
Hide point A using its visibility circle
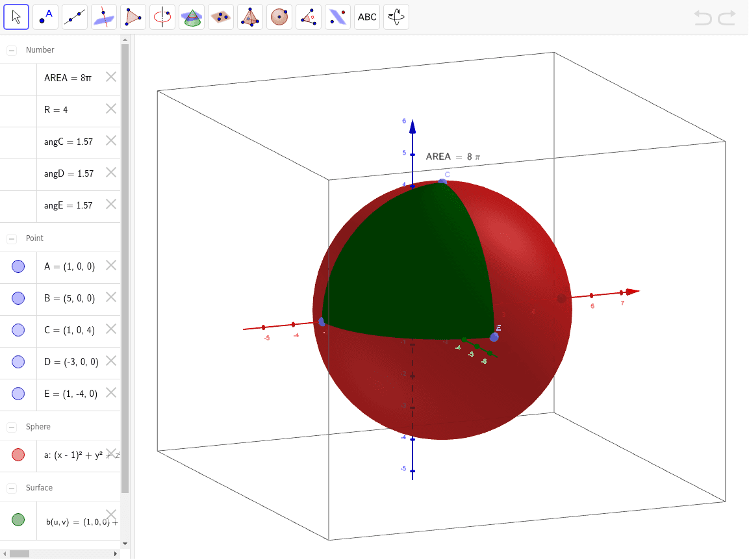[18, 266]
